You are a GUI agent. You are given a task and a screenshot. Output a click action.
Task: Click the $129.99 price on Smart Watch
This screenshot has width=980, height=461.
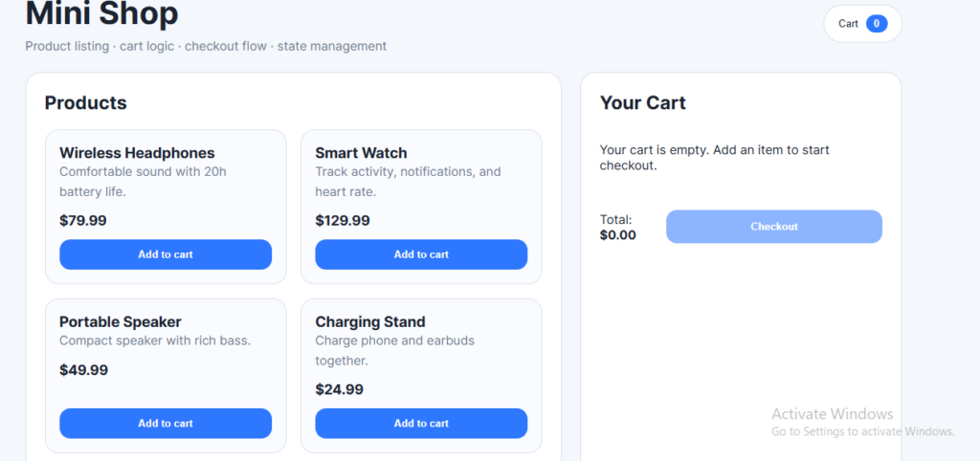(343, 221)
